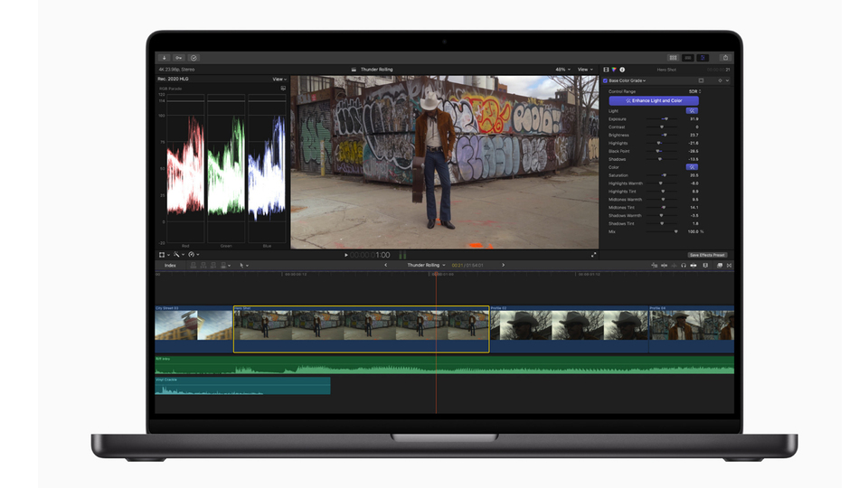Open the Color inspector triangle icon
Viewport: 868px width, 488px height.
614,70
